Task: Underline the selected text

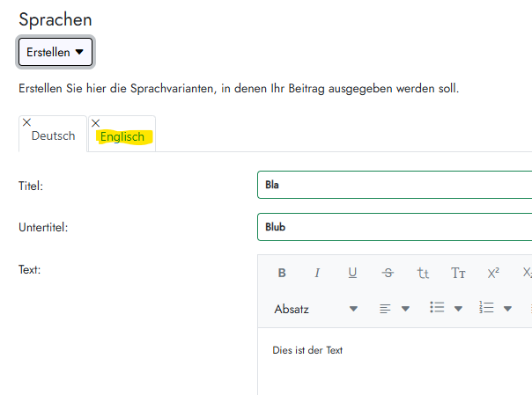Action: tap(352, 273)
